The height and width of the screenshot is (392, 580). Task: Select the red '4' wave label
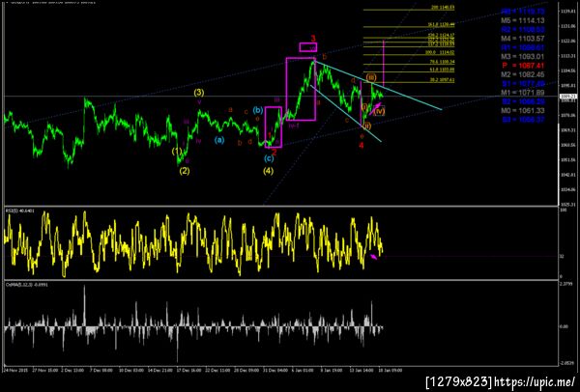[362, 145]
